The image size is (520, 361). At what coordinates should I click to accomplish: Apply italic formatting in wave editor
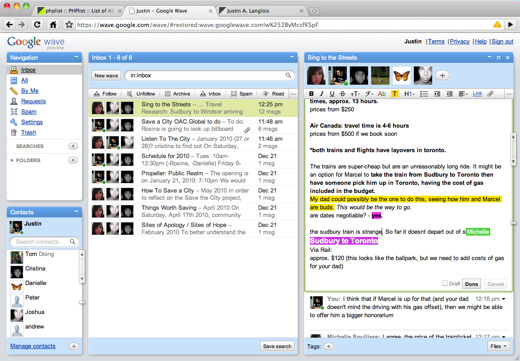tap(322, 94)
